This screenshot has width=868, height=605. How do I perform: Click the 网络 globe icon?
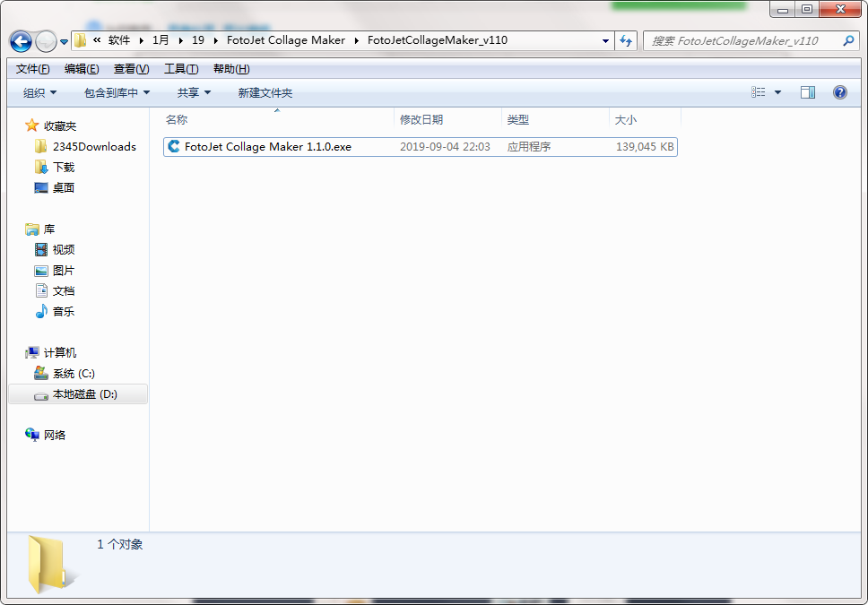(32, 435)
